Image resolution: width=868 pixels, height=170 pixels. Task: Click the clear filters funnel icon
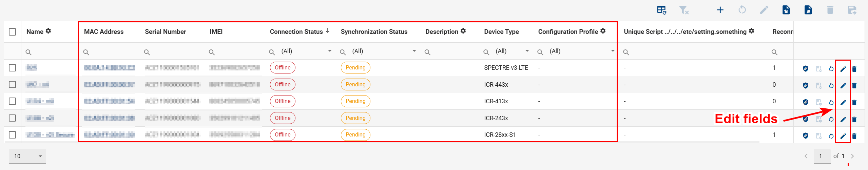[683, 10]
